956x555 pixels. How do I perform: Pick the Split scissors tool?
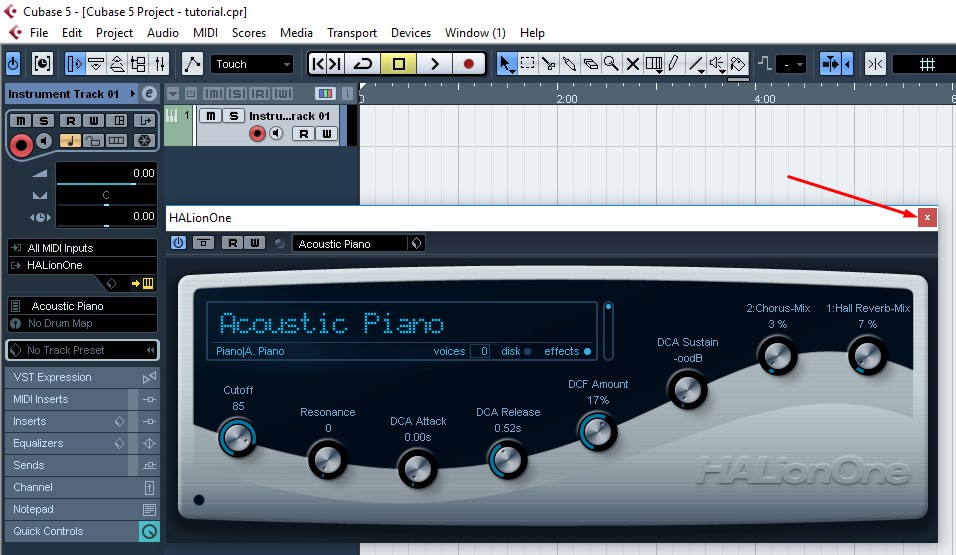point(549,63)
